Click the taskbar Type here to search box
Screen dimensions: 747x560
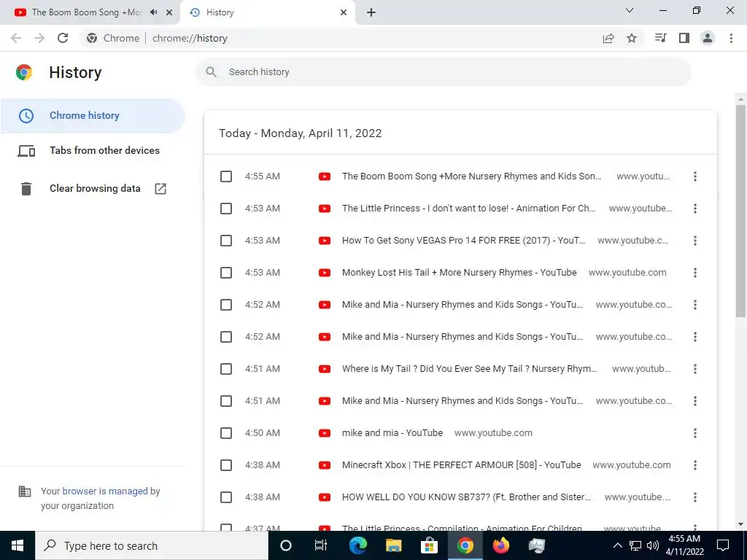point(152,545)
